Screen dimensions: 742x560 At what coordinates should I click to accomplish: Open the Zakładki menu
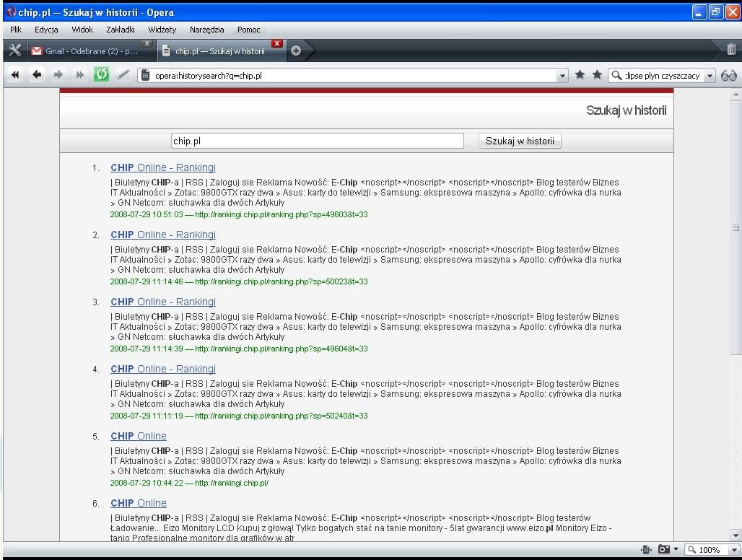[121, 30]
